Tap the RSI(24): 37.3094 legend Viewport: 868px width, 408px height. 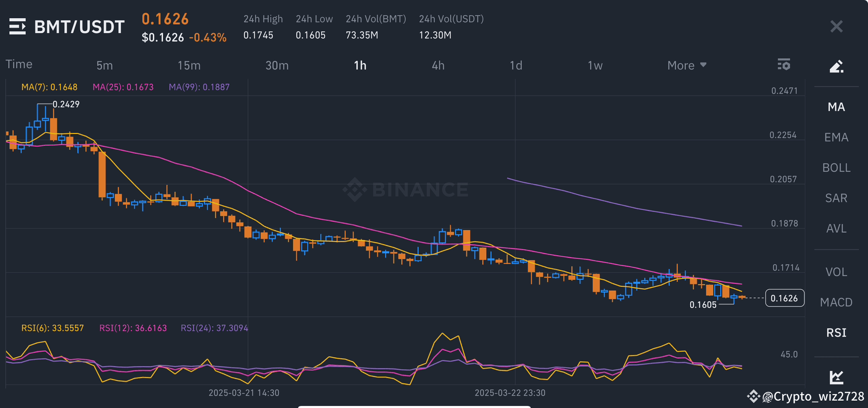214,328
